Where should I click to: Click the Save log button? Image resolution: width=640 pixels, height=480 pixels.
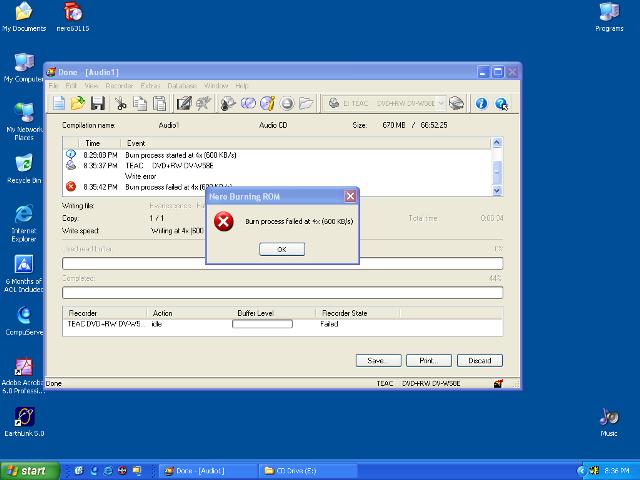tap(378, 360)
